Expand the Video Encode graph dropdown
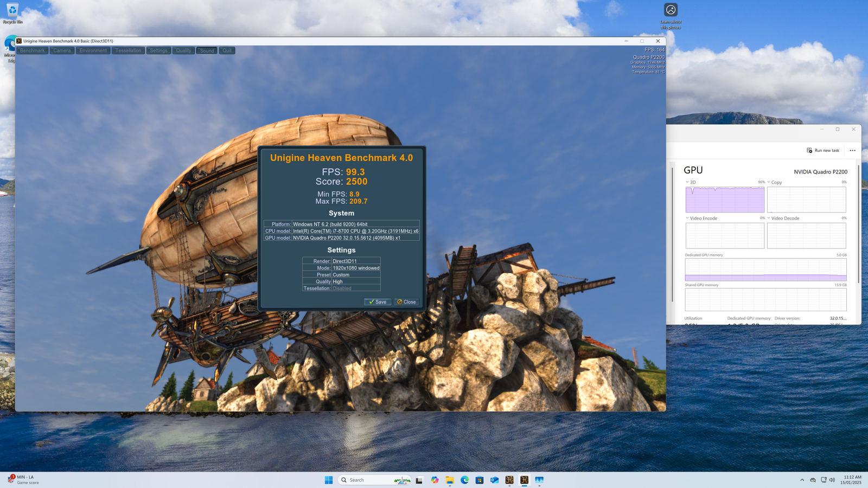Viewport: 868px width, 488px height. 687,218
